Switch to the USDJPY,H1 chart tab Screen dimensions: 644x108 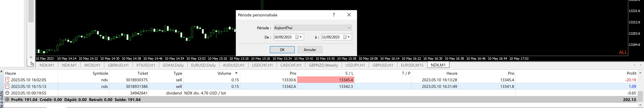[x=355, y=65]
